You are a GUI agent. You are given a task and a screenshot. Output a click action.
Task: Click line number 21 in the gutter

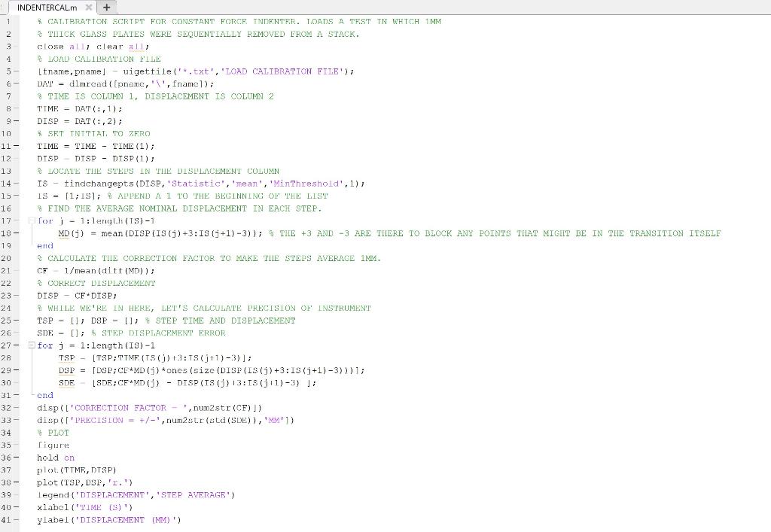coord(9,271)
